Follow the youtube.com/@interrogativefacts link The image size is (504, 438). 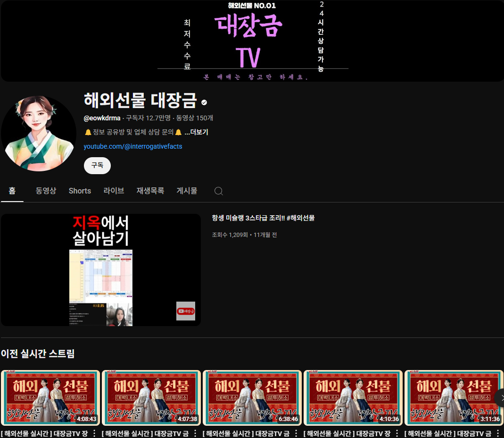[x=133, y=146]
